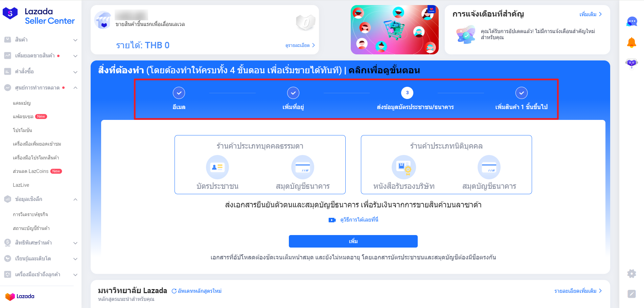Screen dimensions: 644x308
Task: Click the pencil edit icon
Action: point(631,294)
